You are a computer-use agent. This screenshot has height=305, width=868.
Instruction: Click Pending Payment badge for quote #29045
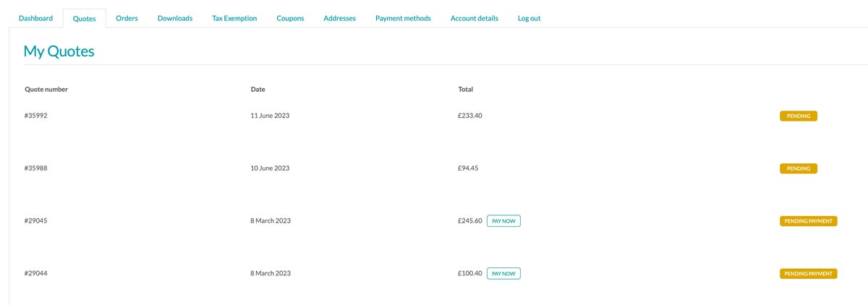coord(808,221)
